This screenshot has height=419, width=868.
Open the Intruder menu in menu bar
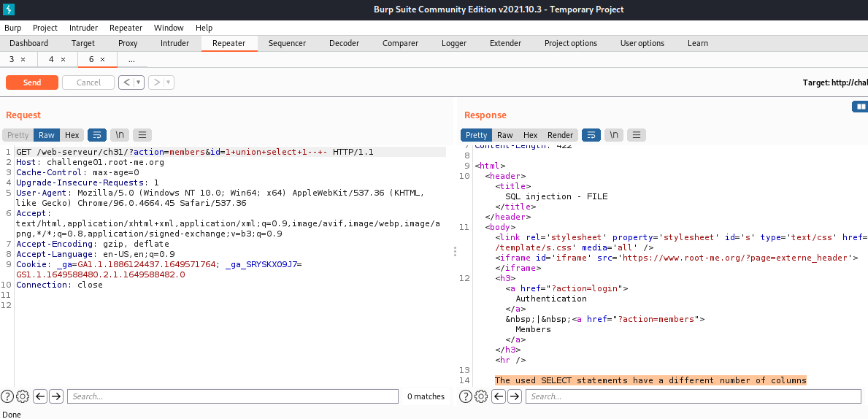point(84,28)
